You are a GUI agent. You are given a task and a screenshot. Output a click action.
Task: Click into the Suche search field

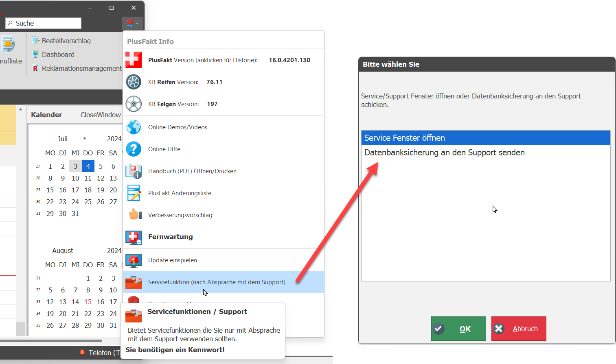pos(44,23)
